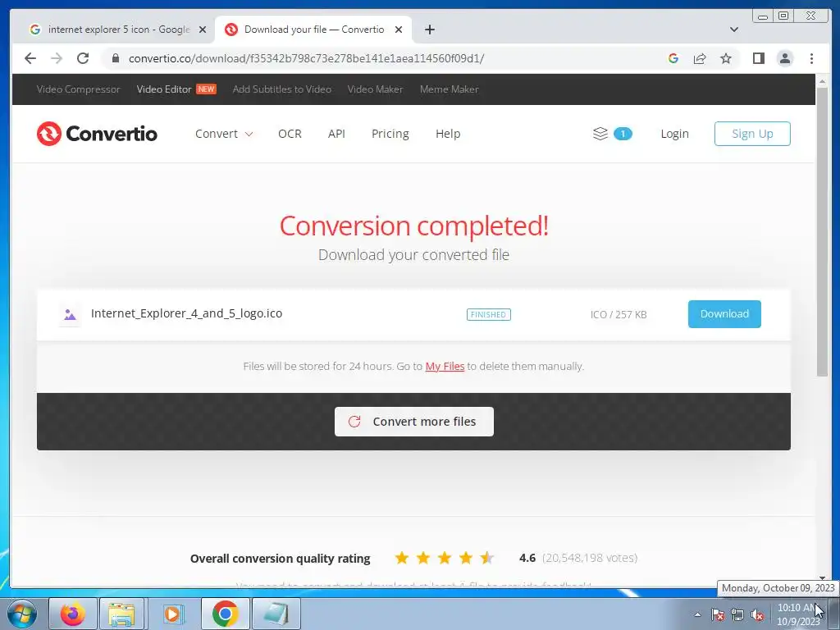Open Windows Media Player from taskbar
Image resolution: width=840 pixels, height=630 pixels.
pyautogui.click(x=172, y=614)
